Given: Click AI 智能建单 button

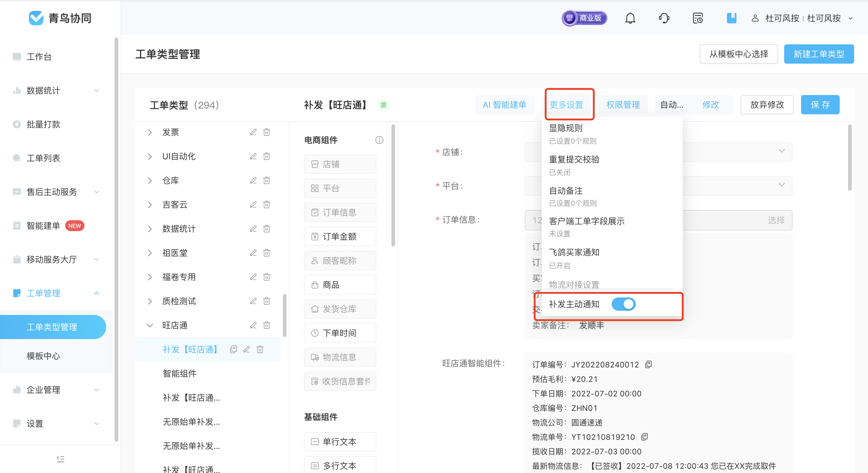Looking at the screenshot, I should pos(505,105).
